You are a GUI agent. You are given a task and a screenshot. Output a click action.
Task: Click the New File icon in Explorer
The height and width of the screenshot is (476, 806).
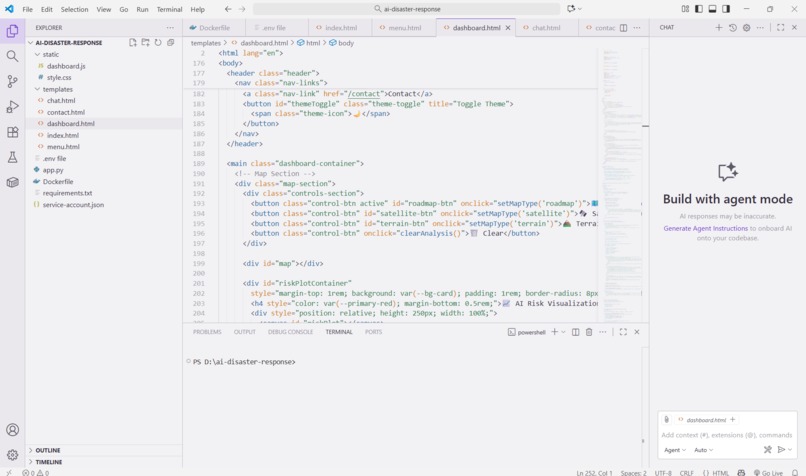click(133, 43)
